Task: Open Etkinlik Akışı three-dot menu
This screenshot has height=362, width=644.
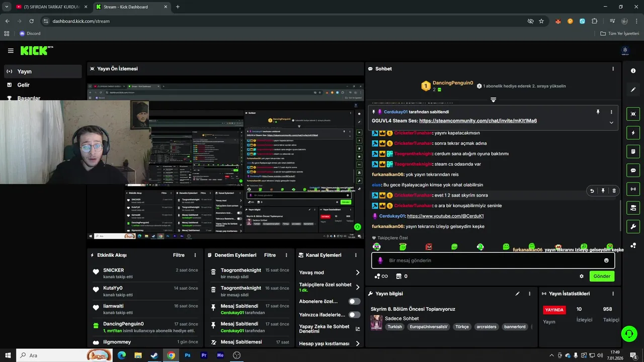Action: pyautogui.click(x=195, y=255)
